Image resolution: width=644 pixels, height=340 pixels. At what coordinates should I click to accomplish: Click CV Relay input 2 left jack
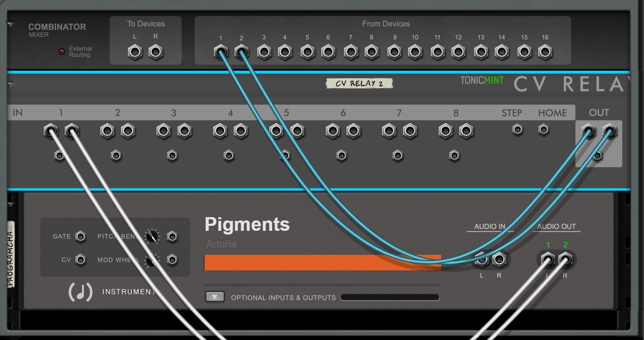pyautogui.click(x=107, y=131)
